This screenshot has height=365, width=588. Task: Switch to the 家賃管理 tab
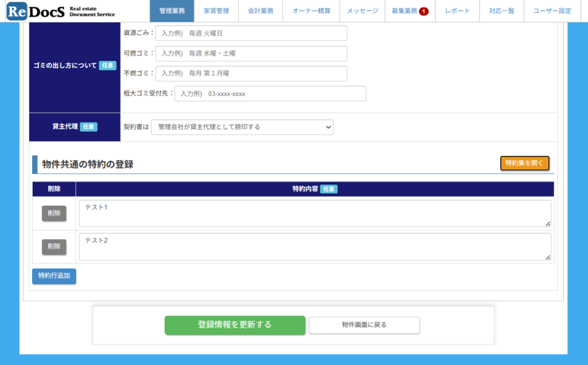click(x=216, y=11)
